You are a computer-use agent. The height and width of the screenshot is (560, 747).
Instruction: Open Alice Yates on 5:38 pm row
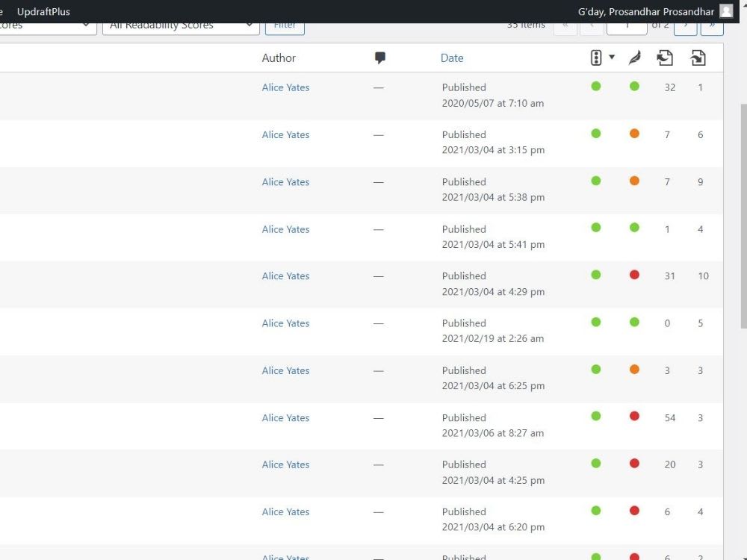pos(285,182)
